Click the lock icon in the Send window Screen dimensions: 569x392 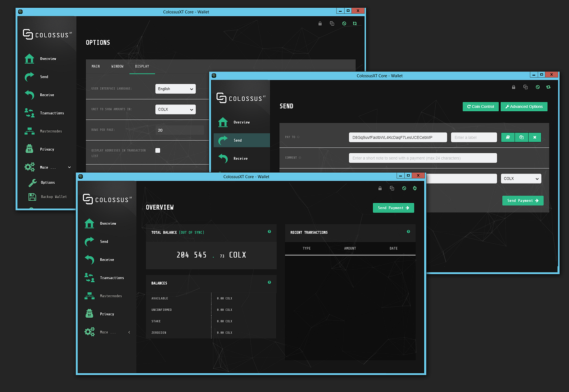pyautogui.click(x=513, y=87)
